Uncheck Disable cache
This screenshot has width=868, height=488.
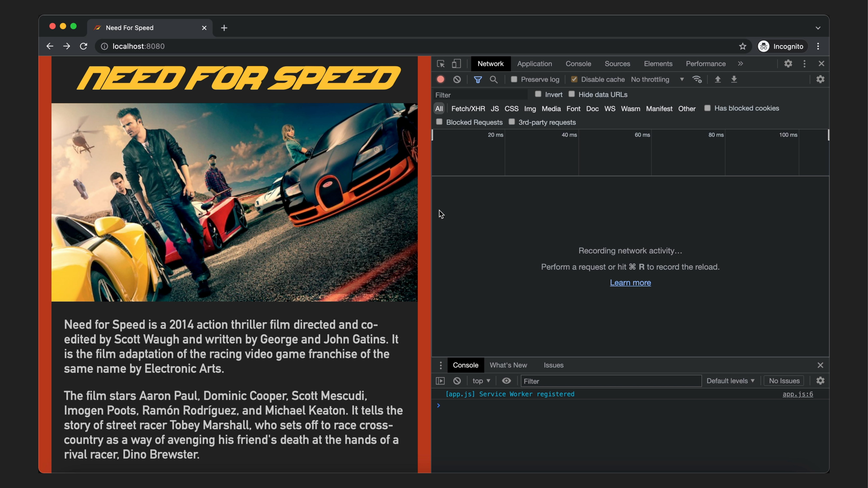click(574, 79)
